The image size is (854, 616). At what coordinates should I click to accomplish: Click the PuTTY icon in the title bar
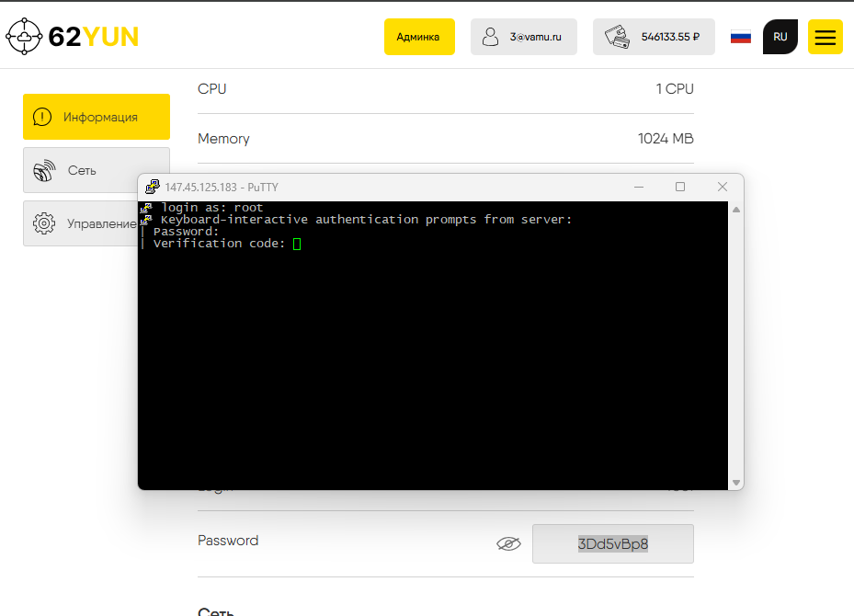(151, 187)
